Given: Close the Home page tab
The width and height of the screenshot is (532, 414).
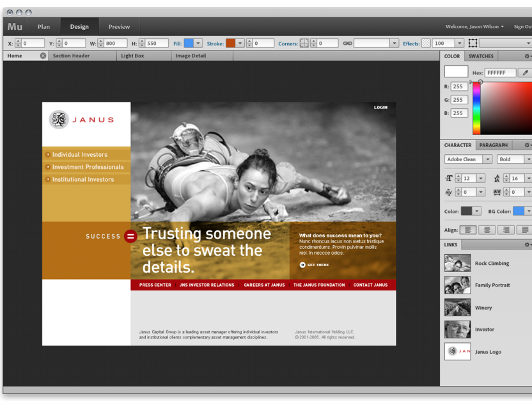Looking at the screenshot, I should (43, 56).
